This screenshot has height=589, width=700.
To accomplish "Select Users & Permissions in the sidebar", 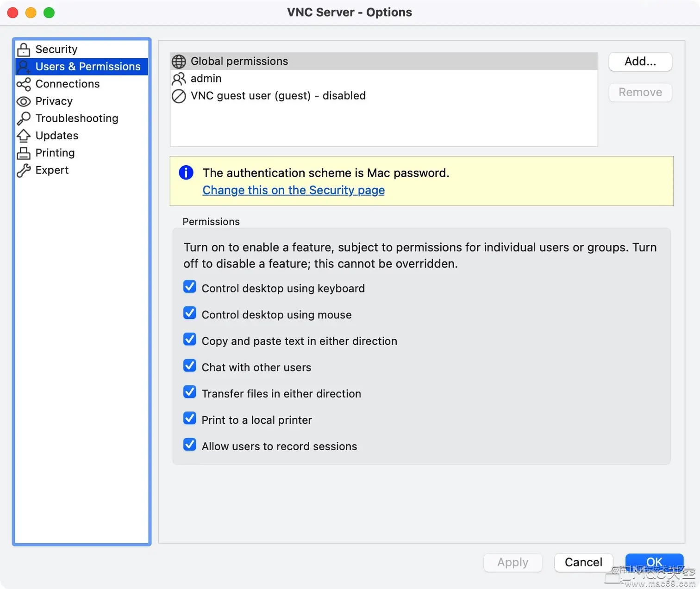I will (x=81, y=67).
